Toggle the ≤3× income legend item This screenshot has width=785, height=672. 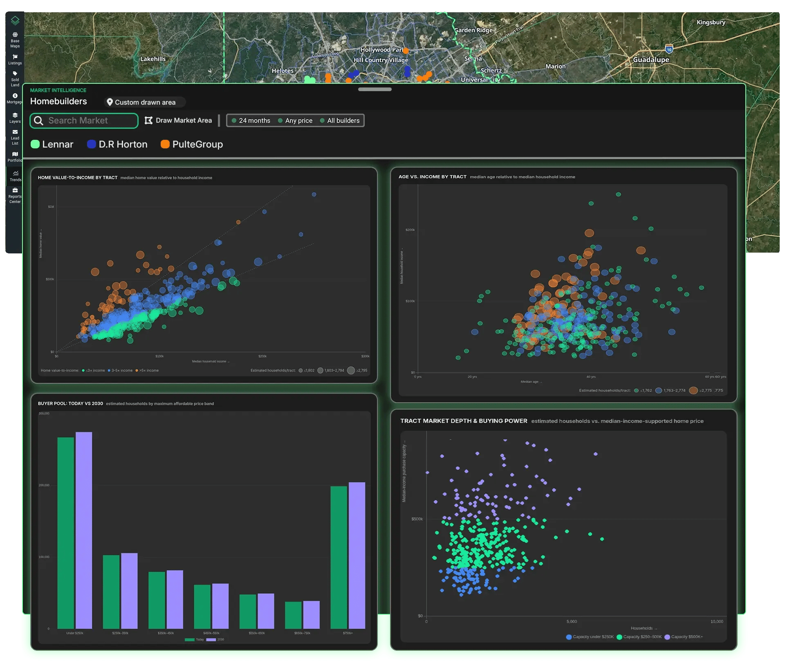pos(94,370)
